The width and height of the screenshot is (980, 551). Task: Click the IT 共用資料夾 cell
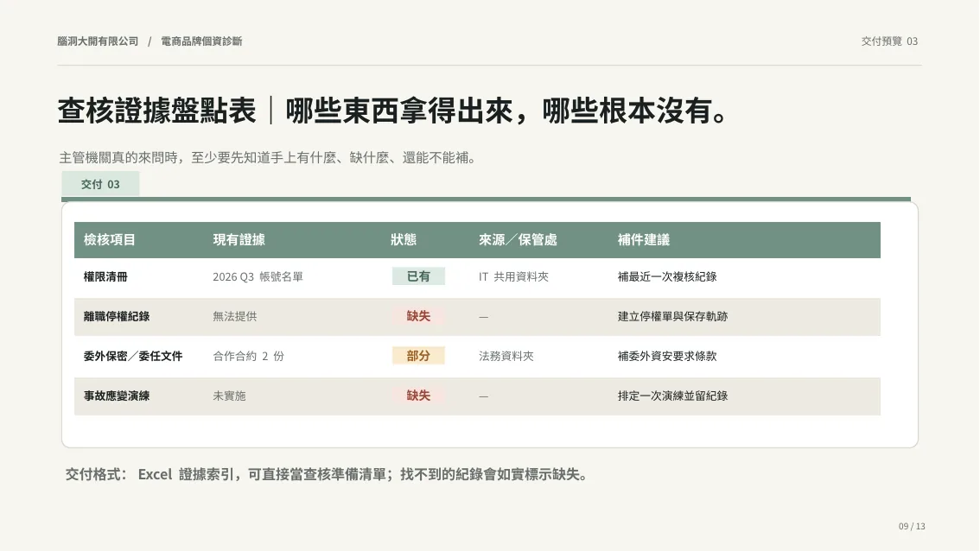tap(513, 276)
